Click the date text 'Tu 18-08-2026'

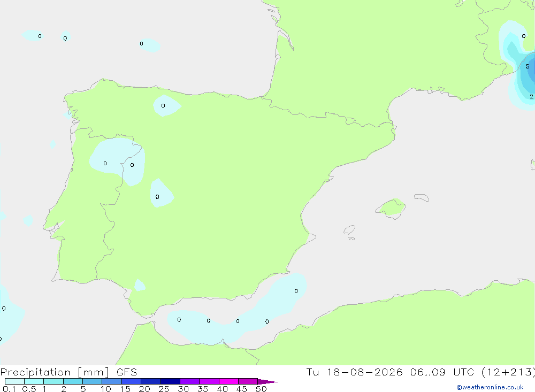coord(354,372)
